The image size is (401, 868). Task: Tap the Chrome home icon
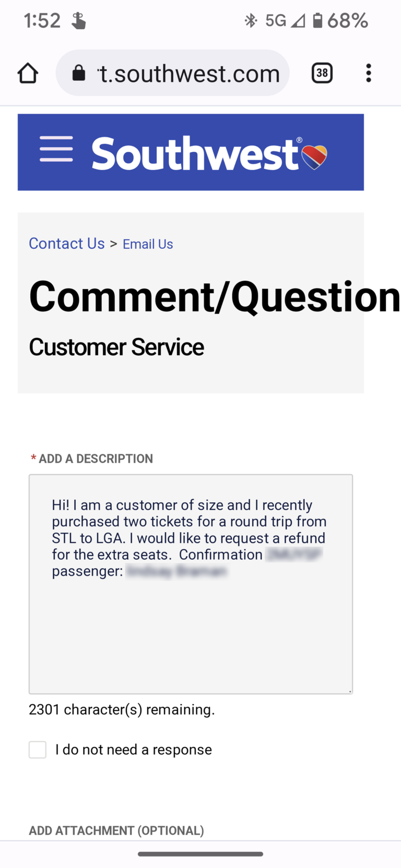pyautogui.click(x=27, y=73)
